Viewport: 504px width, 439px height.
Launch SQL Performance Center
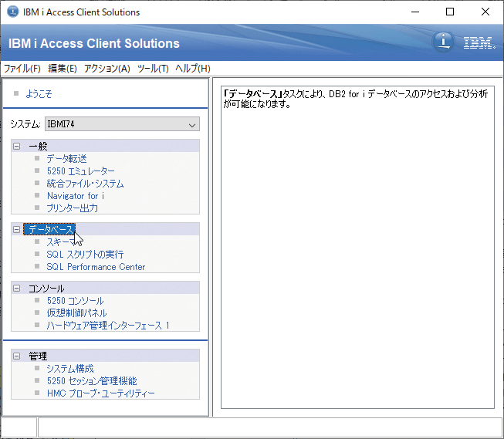click(96, 267)
